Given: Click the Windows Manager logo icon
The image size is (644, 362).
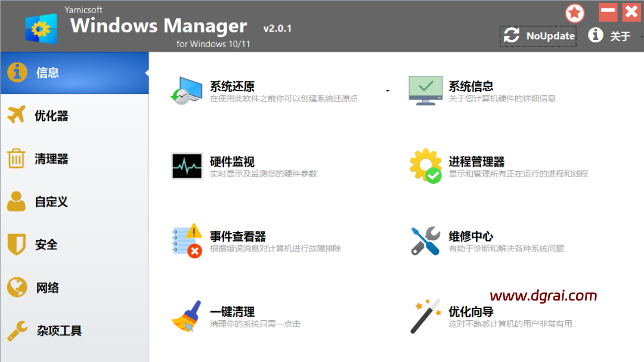Looking at the screenshot, I should pos(42,28).
